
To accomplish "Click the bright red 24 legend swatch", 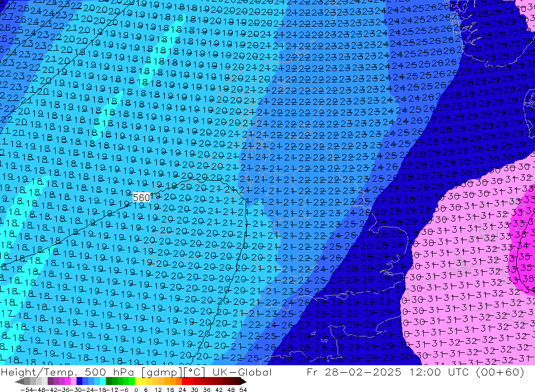I will click(185, 381).
